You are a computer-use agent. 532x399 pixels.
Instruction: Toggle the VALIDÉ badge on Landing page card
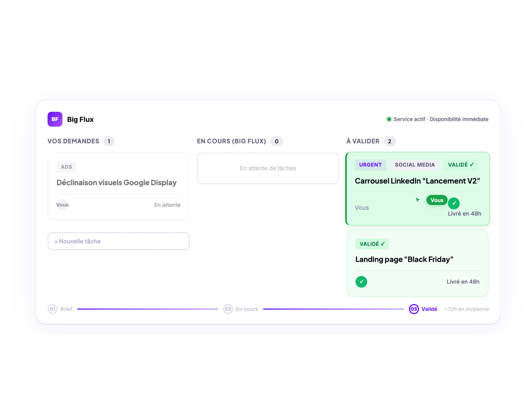pos(372,244)
